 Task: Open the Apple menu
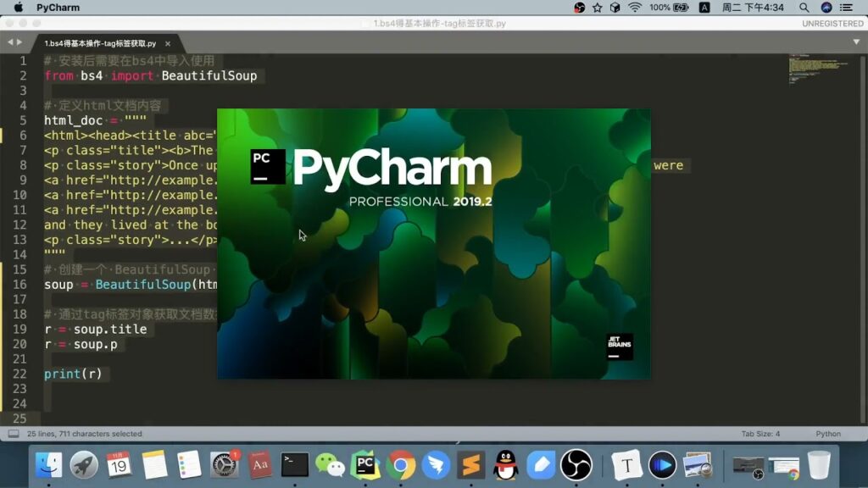(x=19, y=7)
